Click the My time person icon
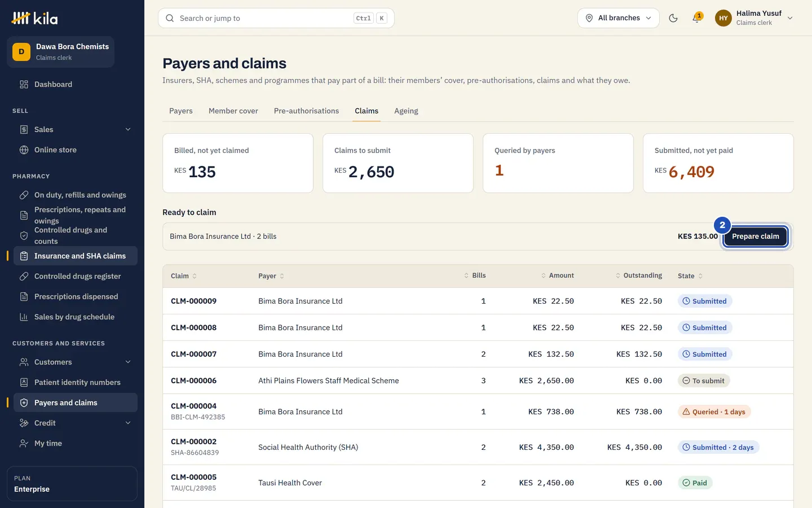812x508 pixels. tap(24, 444)
